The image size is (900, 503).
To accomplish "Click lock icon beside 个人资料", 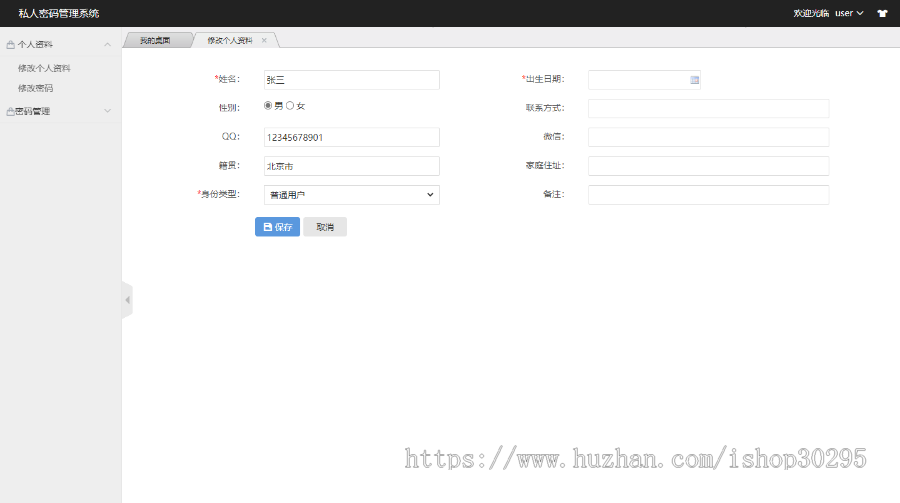I will [10, 44].
